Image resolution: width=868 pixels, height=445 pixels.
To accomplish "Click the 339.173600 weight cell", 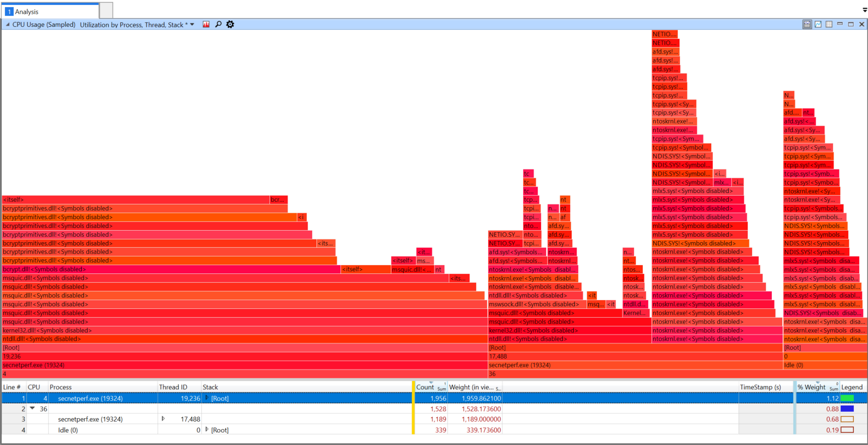I will pos(474,430).
